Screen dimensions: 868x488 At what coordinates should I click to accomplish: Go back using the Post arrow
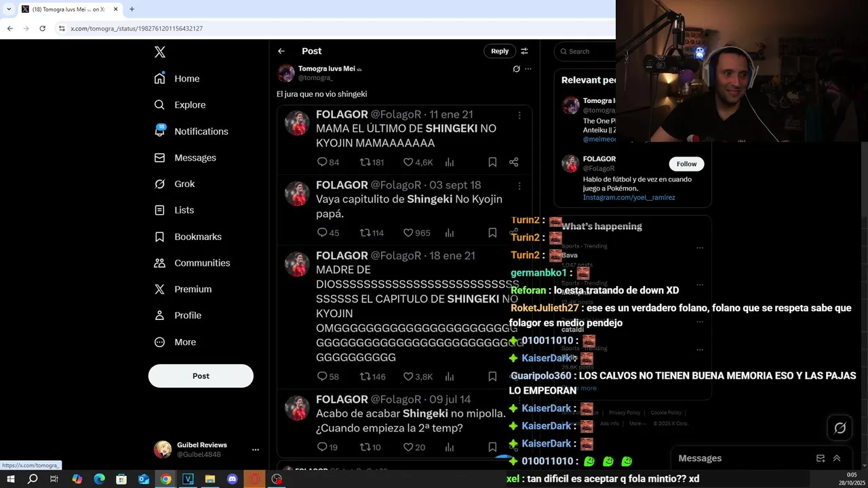pyautogui.click(x=281, y=51)
